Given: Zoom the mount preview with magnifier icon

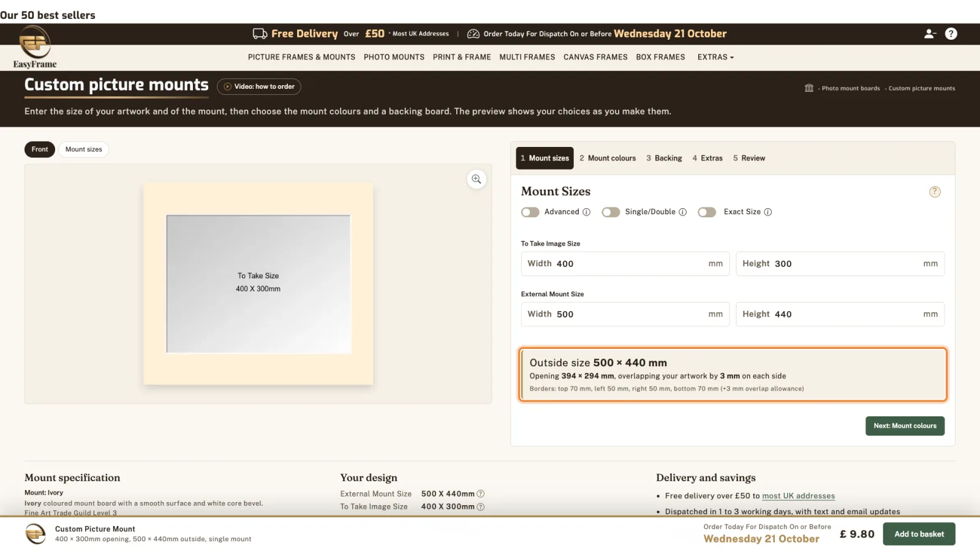Looking at the screenshot, I should point(477,179).
